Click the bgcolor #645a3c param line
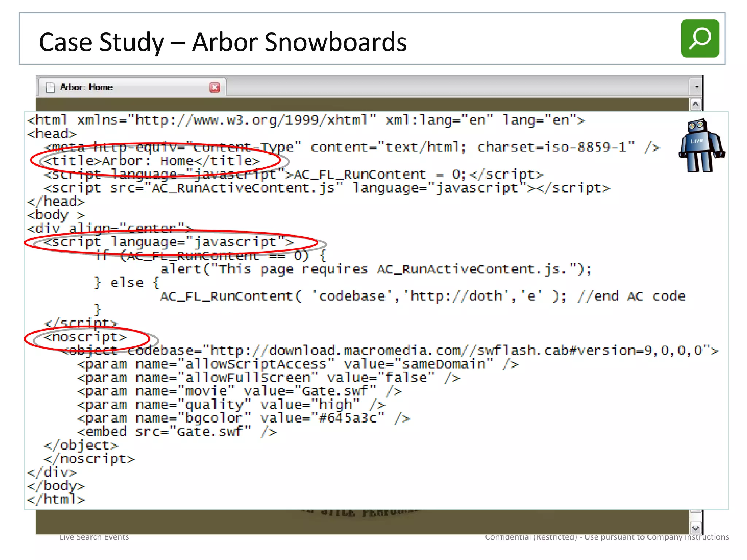 [244, 418]
